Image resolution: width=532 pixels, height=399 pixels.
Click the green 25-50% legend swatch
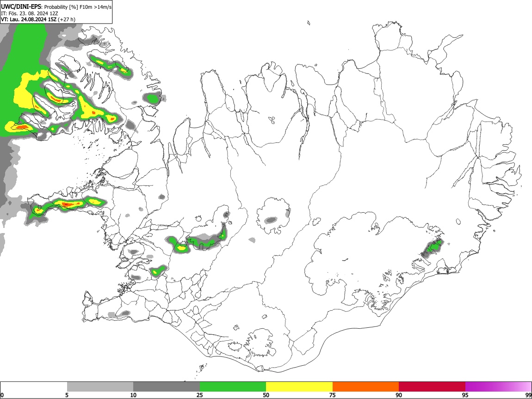point(233,387)
